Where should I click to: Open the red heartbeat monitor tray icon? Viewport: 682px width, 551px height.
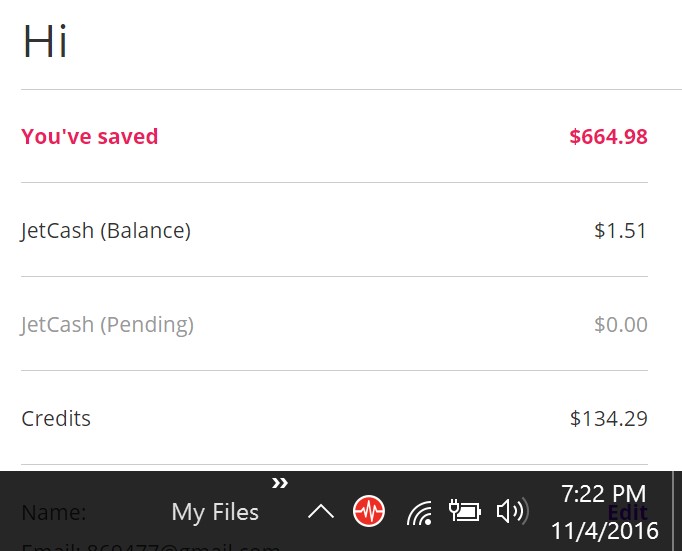(x=369, y=512)
